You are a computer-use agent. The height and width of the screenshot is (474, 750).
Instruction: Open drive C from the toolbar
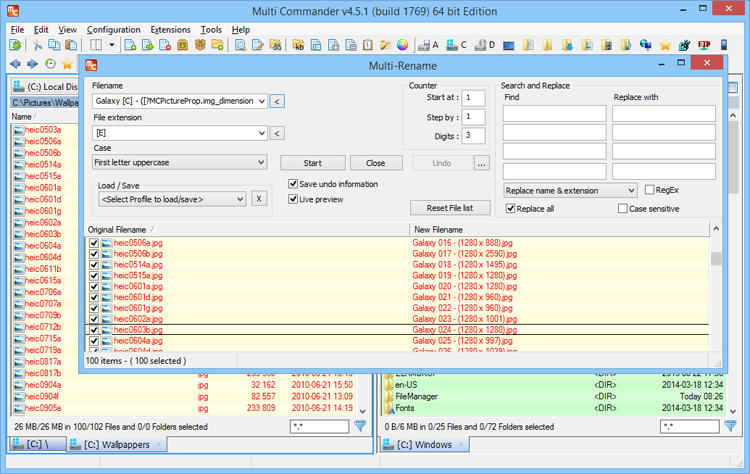pos(455,45)
